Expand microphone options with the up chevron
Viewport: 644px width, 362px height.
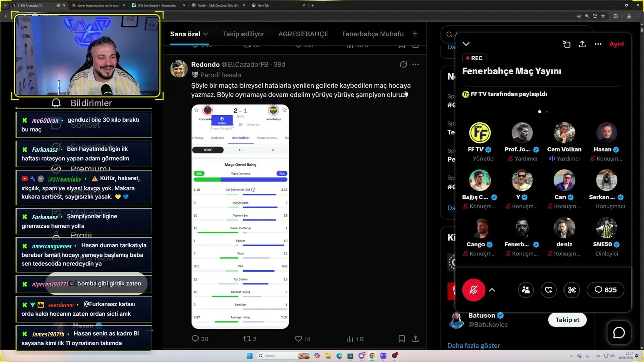pyautogui.click(x=492, y=290)
